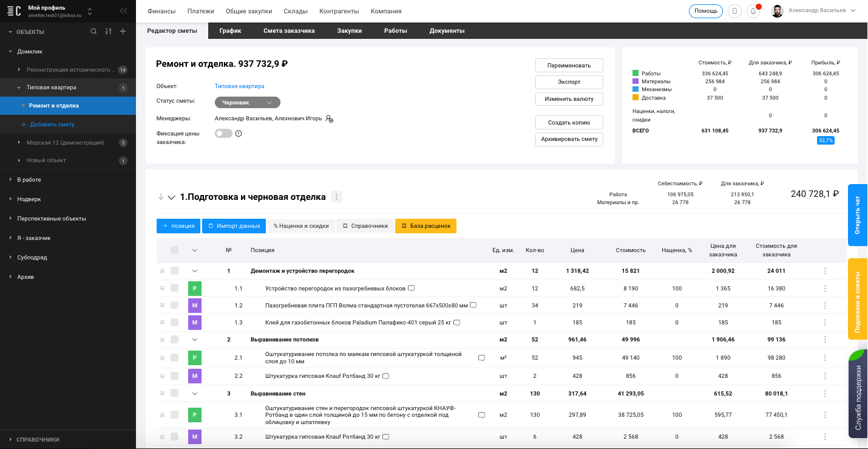Open three-dot menu next to section title
Screen dimensions: 868x449
[x=337, y=197]
